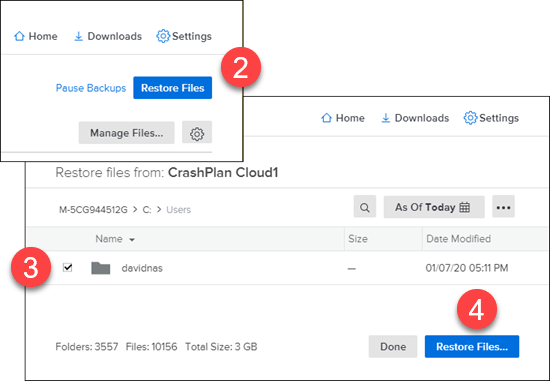Go to Home in the restore window
550x381 pixels.
tap(343, 118)
